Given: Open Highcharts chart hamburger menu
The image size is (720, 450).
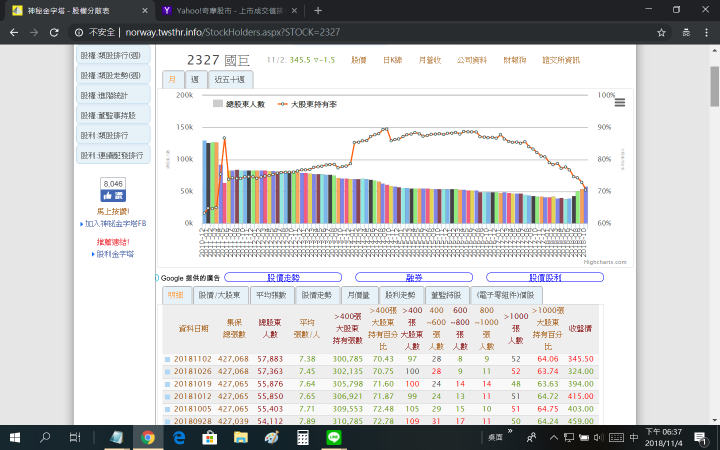Looking at the screenshot, I should 619,102.
